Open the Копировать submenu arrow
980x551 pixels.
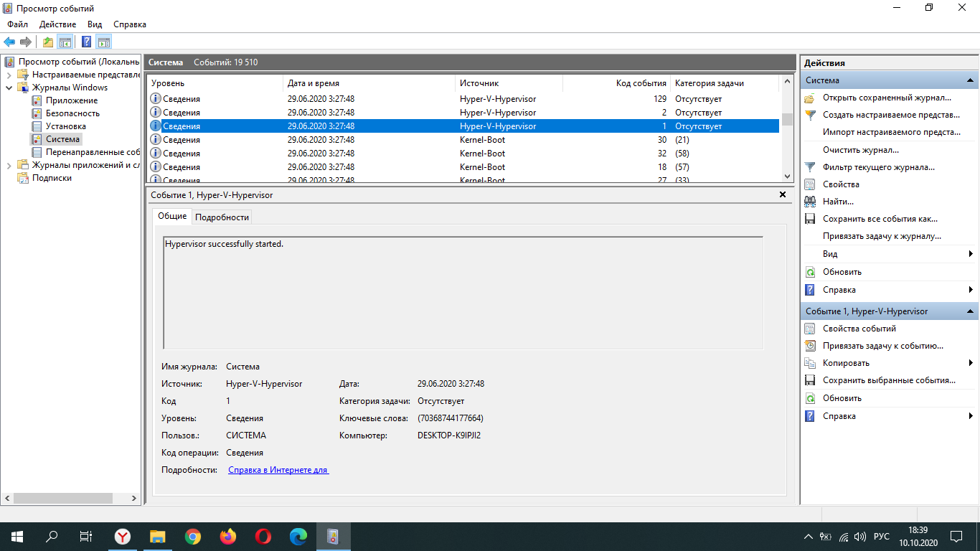[x=971, y=363]
